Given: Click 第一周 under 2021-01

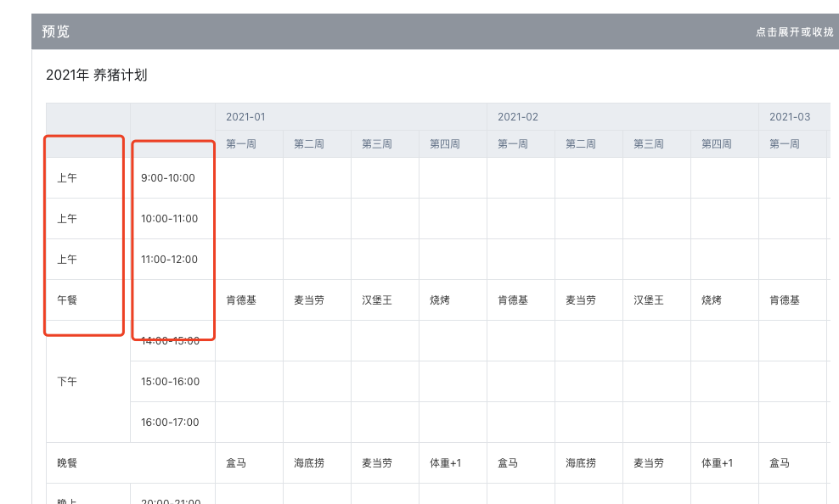Looking at the screenshot, I should click(x=241, y=143).
